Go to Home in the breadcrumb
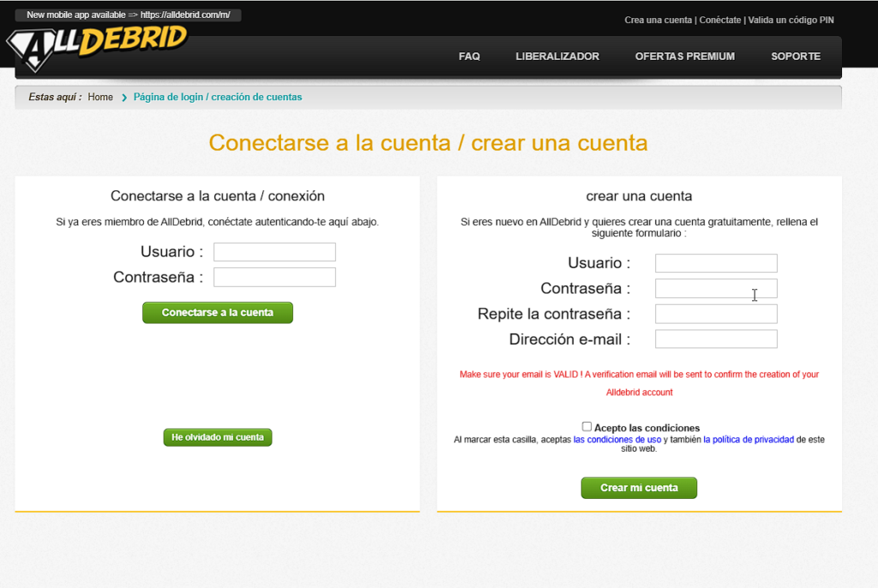The height and width of the screenshot is (588, 878). [x=100, y=98]
